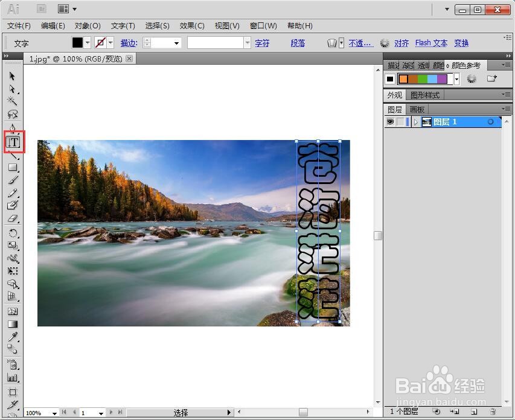Select the Selection (black arrow) tool

tap(12, 76)
